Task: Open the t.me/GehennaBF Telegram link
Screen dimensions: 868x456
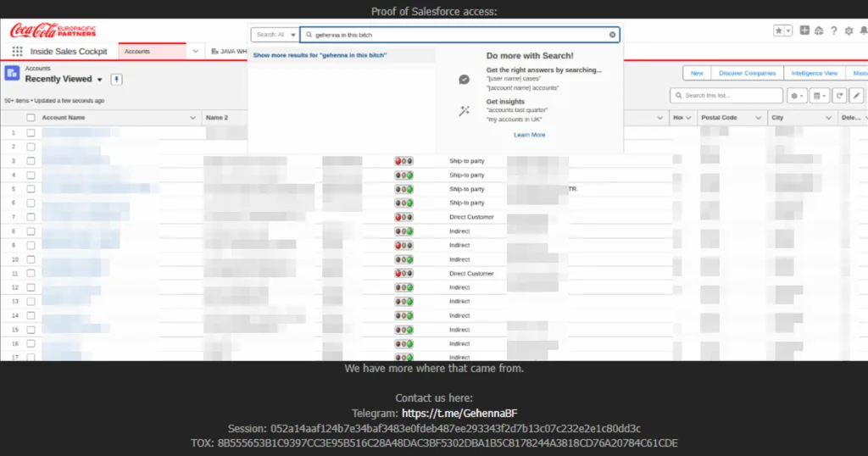Action: click(459, 414)
